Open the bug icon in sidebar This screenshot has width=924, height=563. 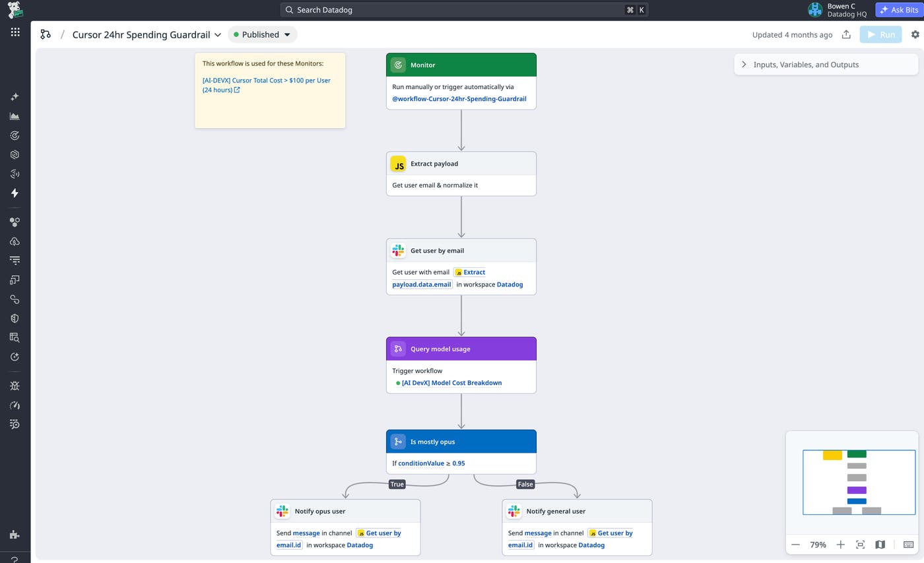[x=15, y=386]
